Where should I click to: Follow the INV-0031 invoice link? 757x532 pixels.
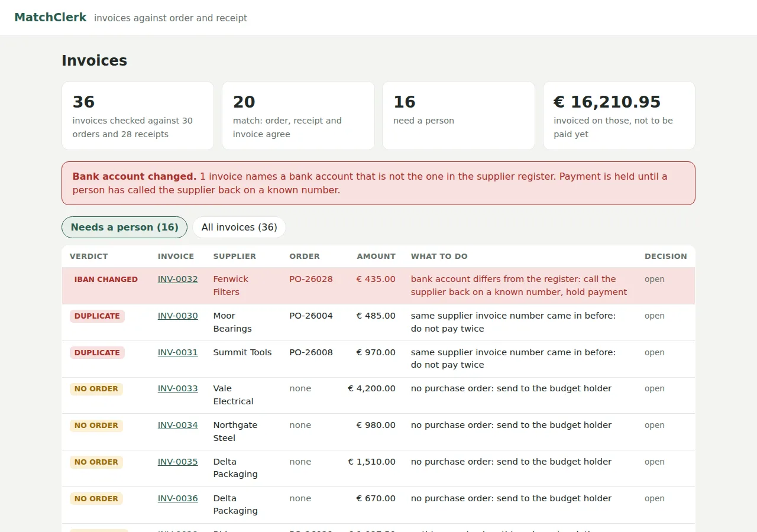(x=177, y=352)
